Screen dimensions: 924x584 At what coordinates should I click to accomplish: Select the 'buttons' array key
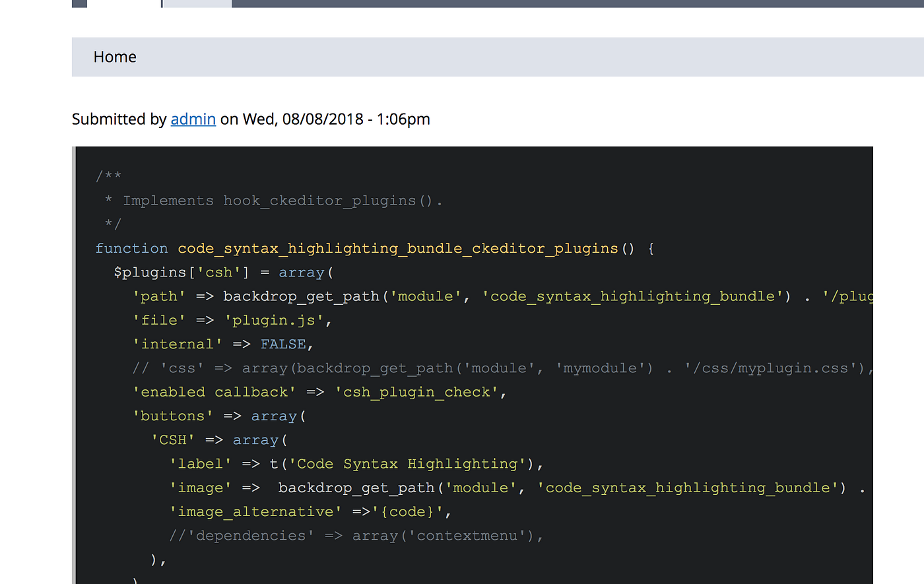pyautogui.click(x=172, y=415)
